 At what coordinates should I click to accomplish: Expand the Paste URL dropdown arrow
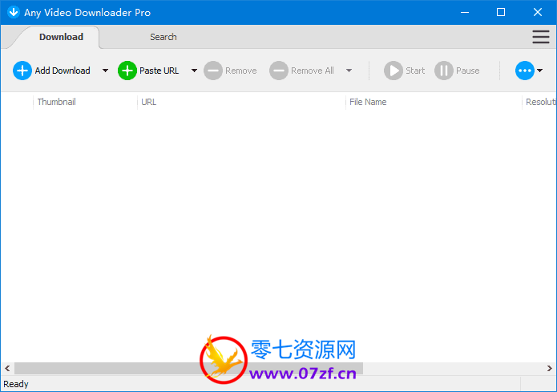click(194, 71)
